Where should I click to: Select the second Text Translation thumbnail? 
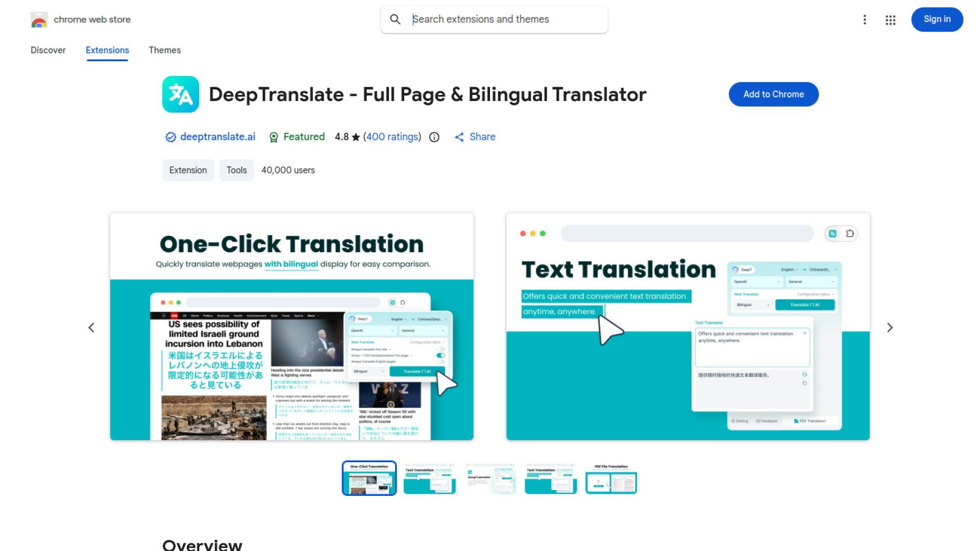click(430, 478)
